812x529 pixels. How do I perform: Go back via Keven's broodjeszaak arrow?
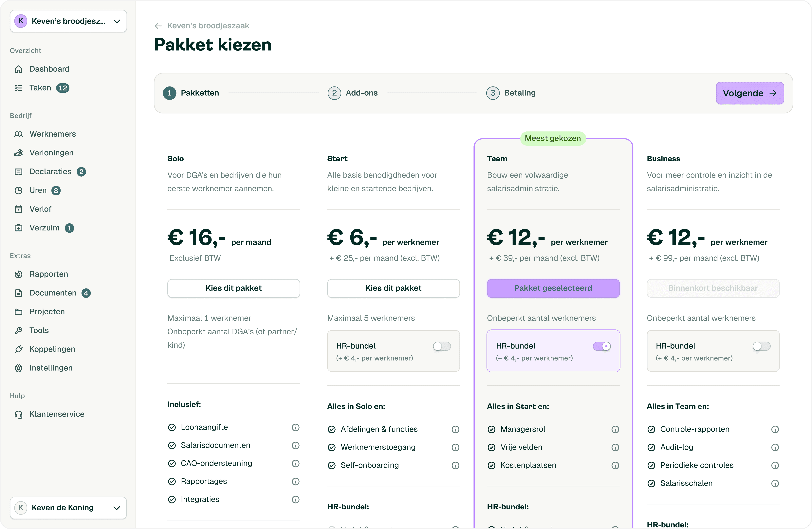(x=158, y=26)
